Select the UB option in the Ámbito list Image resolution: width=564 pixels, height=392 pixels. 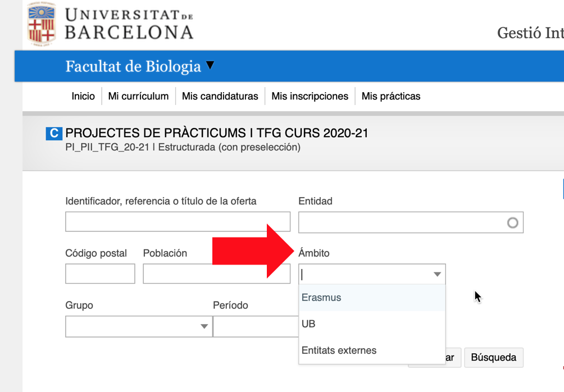[x=308, y=324]
